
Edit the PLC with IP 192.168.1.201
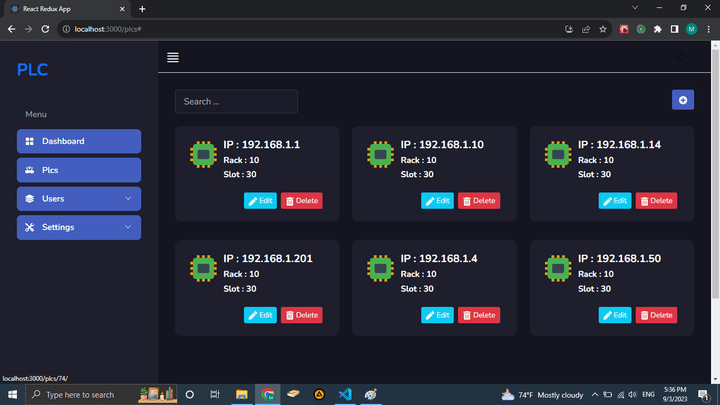(x=260, y=315)
